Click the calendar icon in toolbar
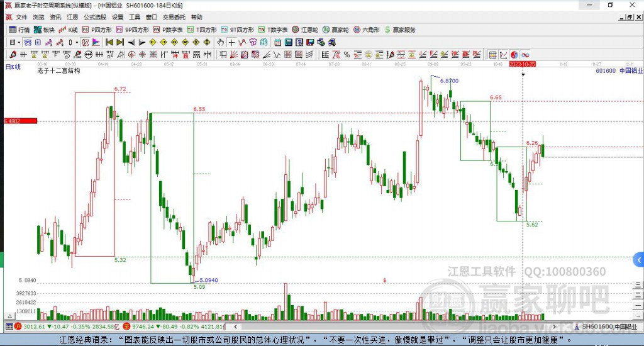The width and height of the screenshot is (644, 346). tap(277, 42)
